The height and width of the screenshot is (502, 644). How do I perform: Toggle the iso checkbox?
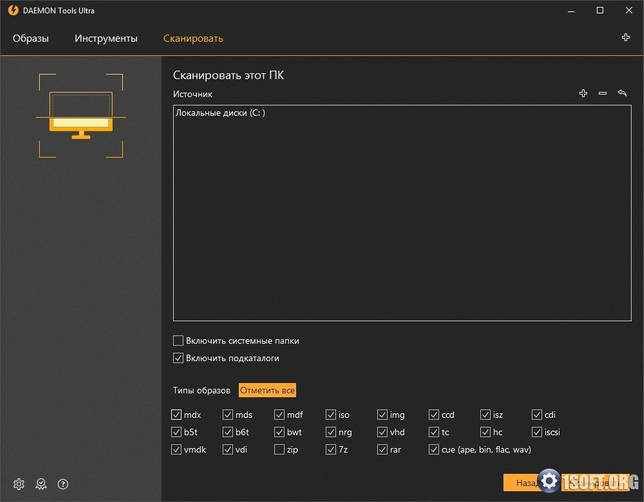point(331,414)
